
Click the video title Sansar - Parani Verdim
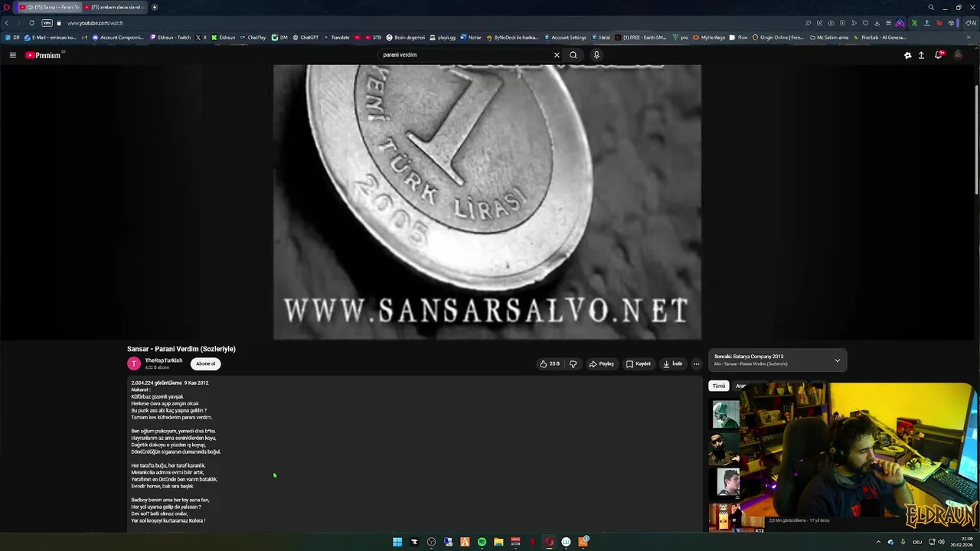(181, 349)
